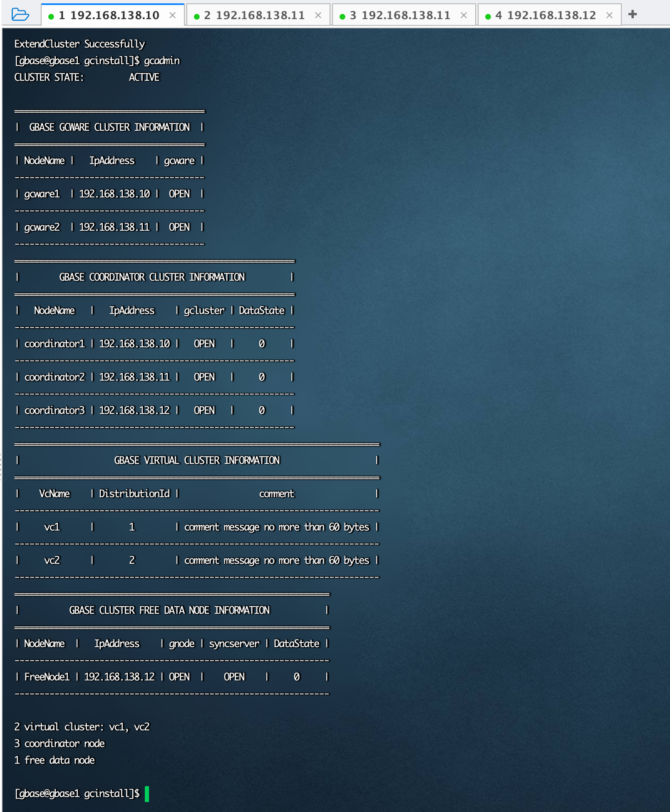Click the IP address in the coordinator2 row

[x=134, y=377]
